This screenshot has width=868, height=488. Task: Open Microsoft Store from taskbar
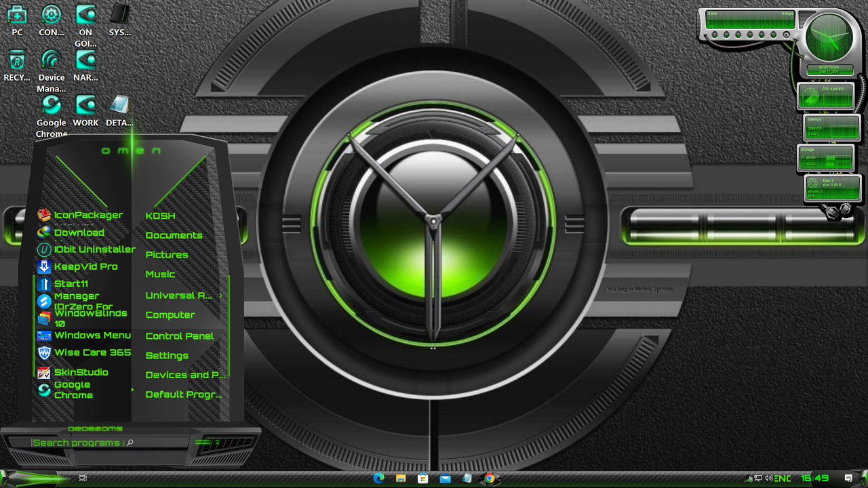(423, 479)
